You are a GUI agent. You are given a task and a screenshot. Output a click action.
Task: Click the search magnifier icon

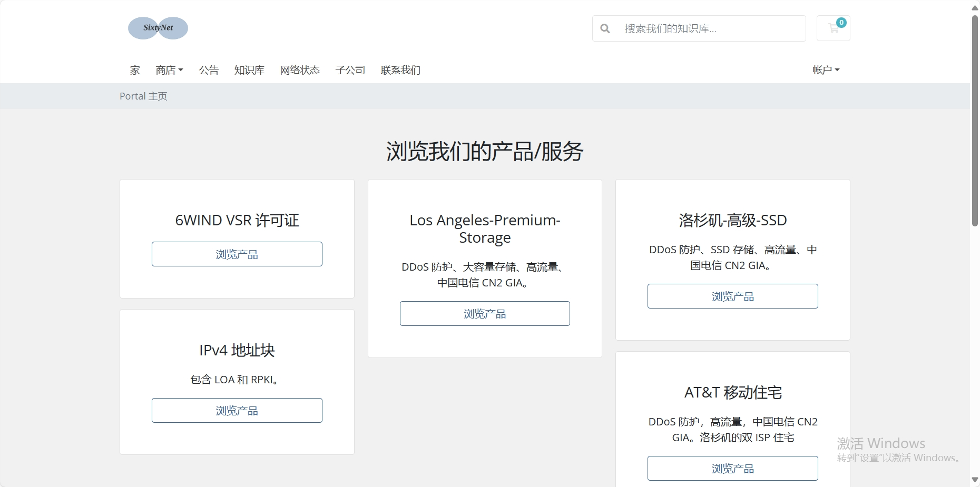pos(605,28)
